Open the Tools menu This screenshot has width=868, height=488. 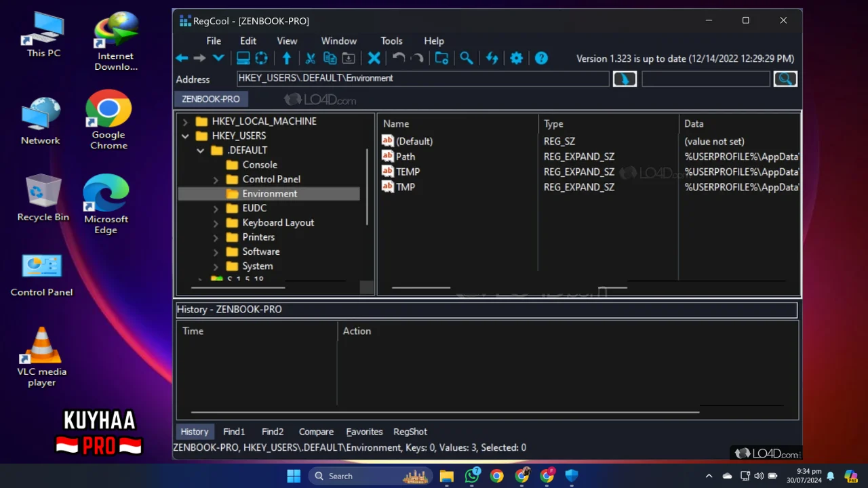(391, 41)
